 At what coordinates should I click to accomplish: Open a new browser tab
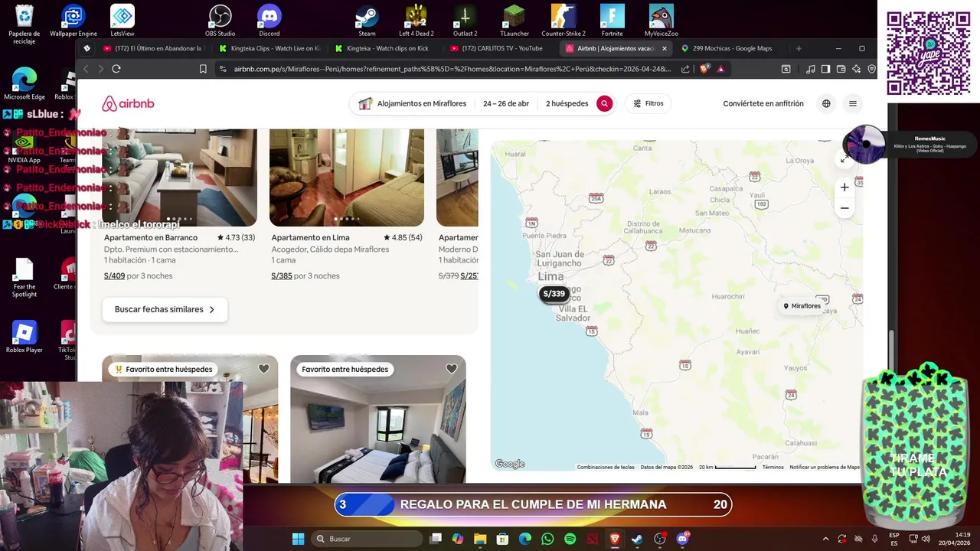799,48
